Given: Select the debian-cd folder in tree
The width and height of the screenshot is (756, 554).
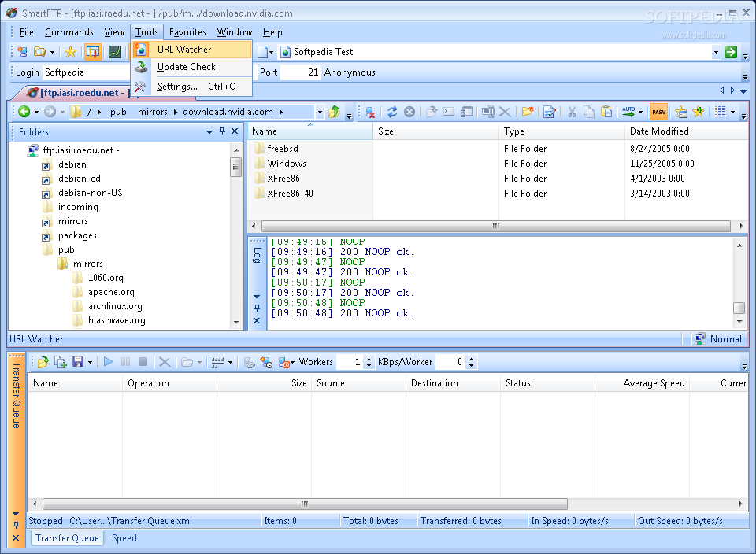Looking at the screenshot, I should (x=80, y=179).
